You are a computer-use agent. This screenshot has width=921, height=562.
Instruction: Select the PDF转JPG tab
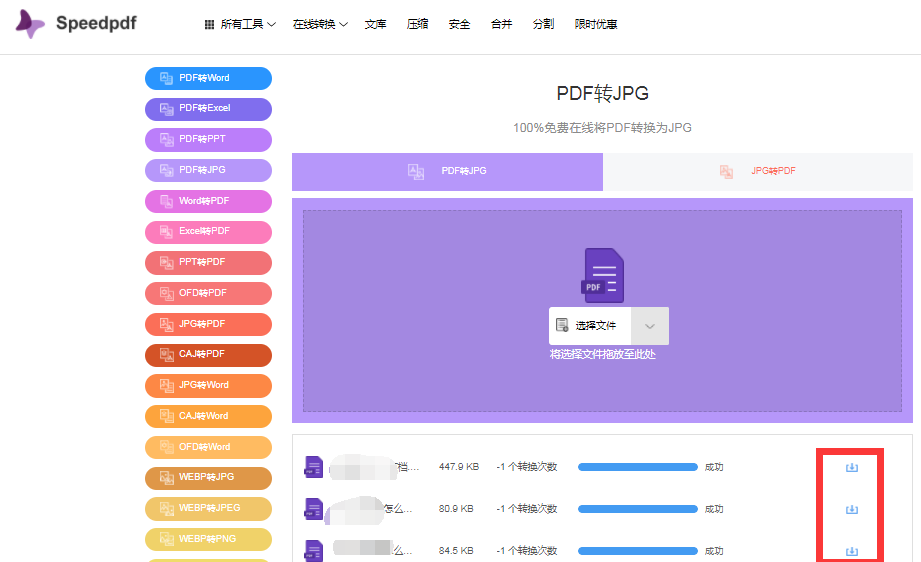coord(448,171)
